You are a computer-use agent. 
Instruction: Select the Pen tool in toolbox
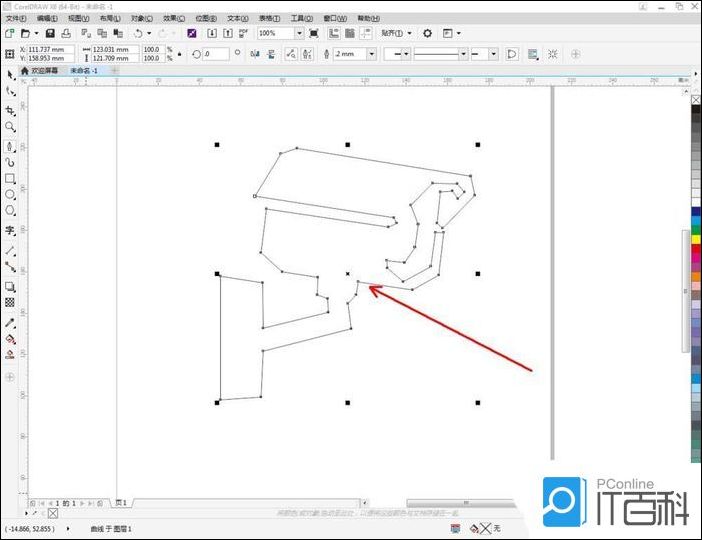9,146
